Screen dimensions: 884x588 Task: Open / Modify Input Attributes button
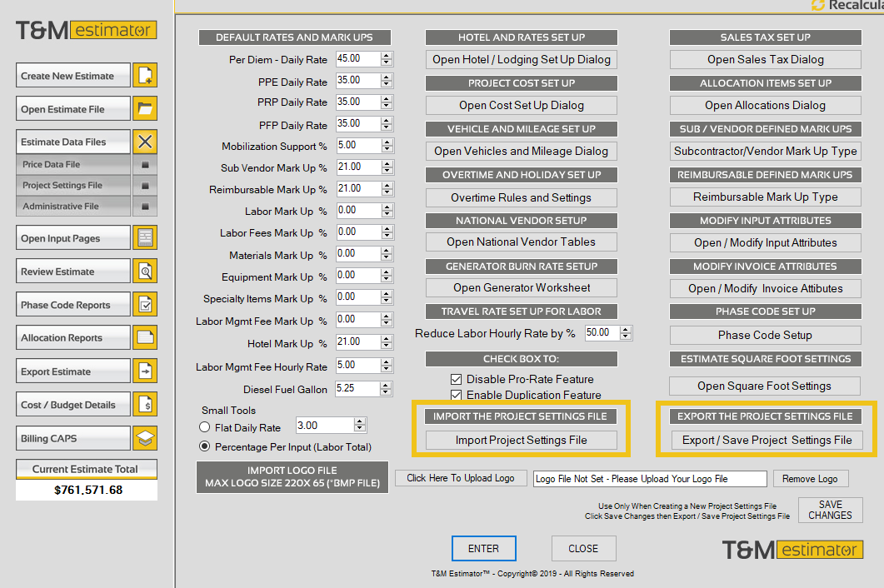click(x=766, y=242)
